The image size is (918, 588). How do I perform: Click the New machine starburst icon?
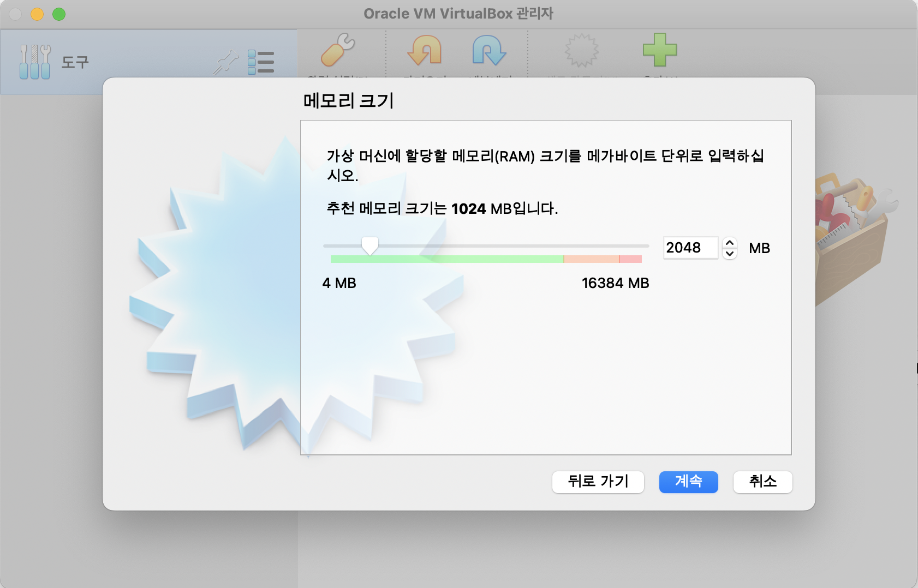click(x=581, y=50)
